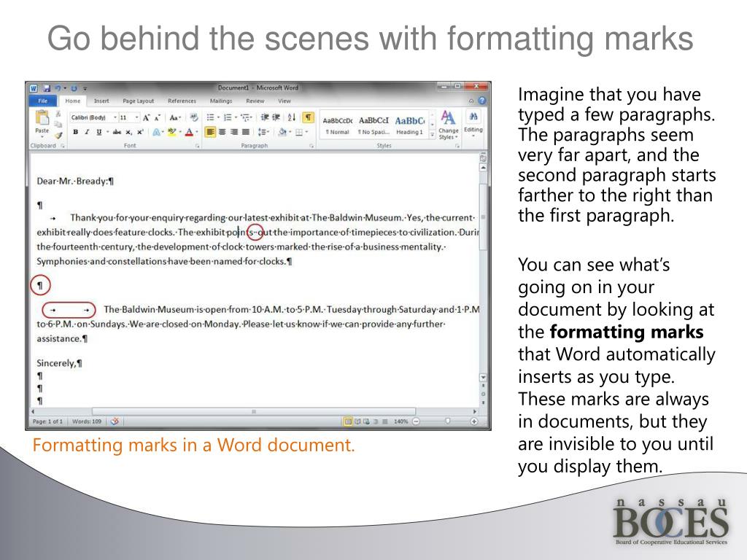The image size is (747, 560).
Task: Select the Format Painter brush icon
Action: (x=58, y=135)
